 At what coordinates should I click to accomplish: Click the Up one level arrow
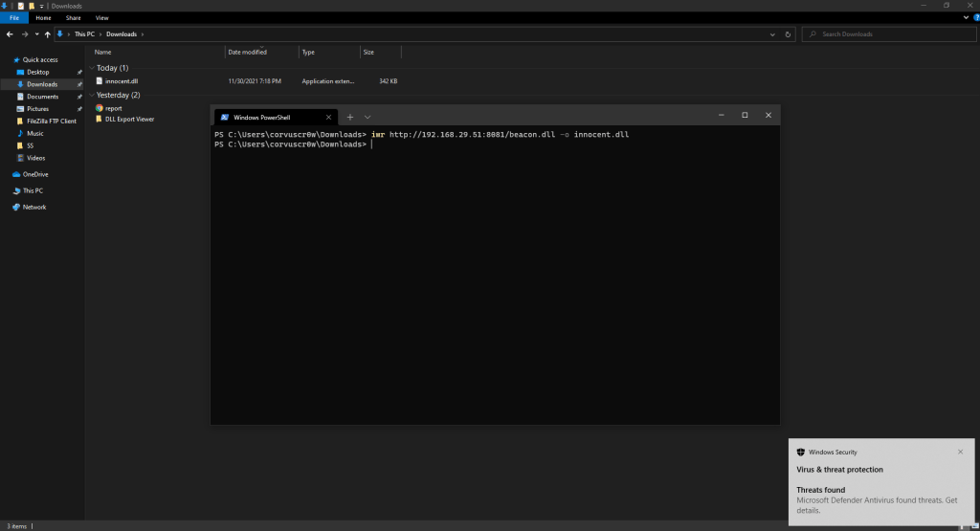(x=47, y=34)
